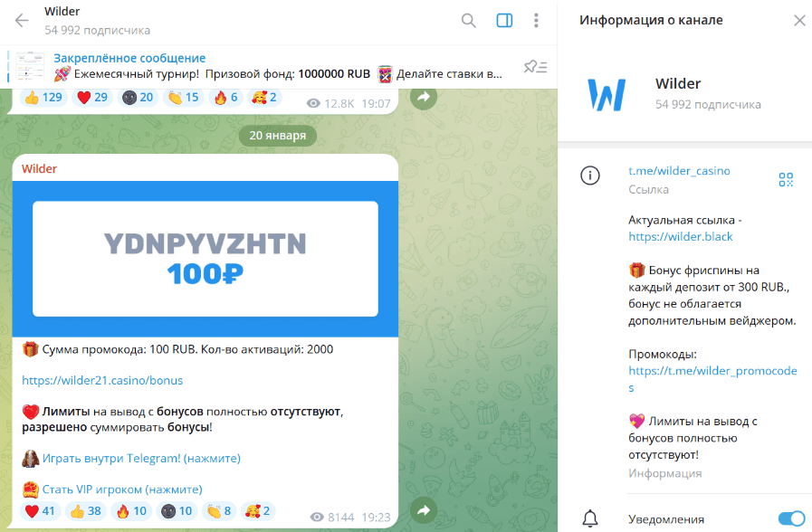
Task: Toggle the right sidebar panel icon
Action: 504,21
